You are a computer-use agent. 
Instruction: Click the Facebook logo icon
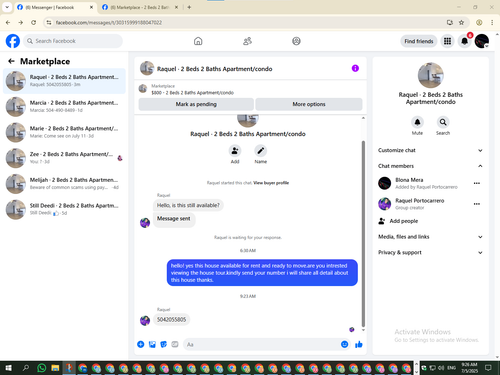[x=13, y=41]
